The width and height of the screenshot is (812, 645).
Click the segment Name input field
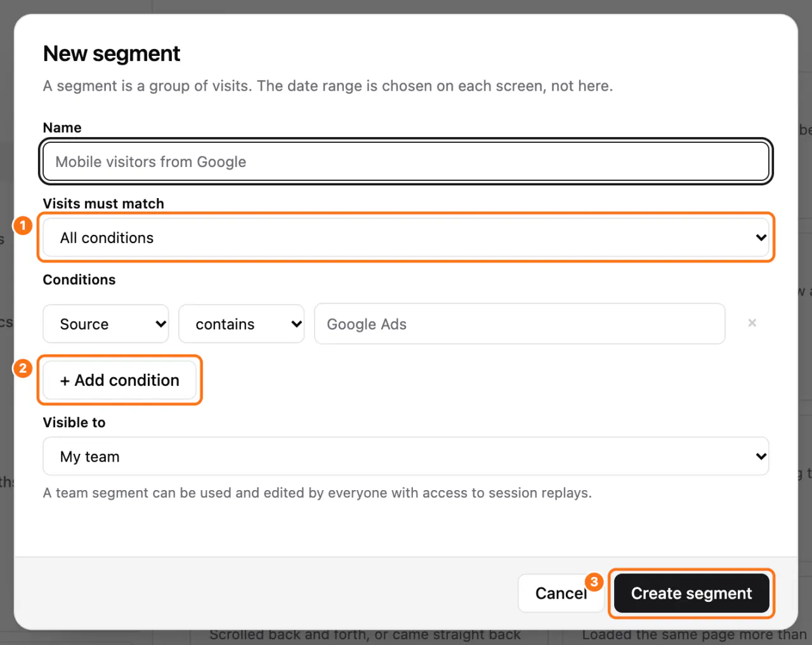click(406, 162)
